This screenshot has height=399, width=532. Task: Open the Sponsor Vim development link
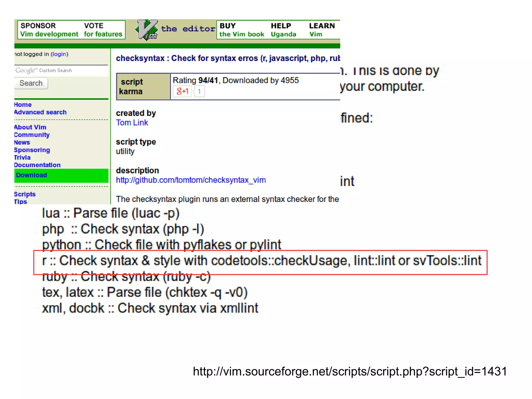tap(49, 30)
